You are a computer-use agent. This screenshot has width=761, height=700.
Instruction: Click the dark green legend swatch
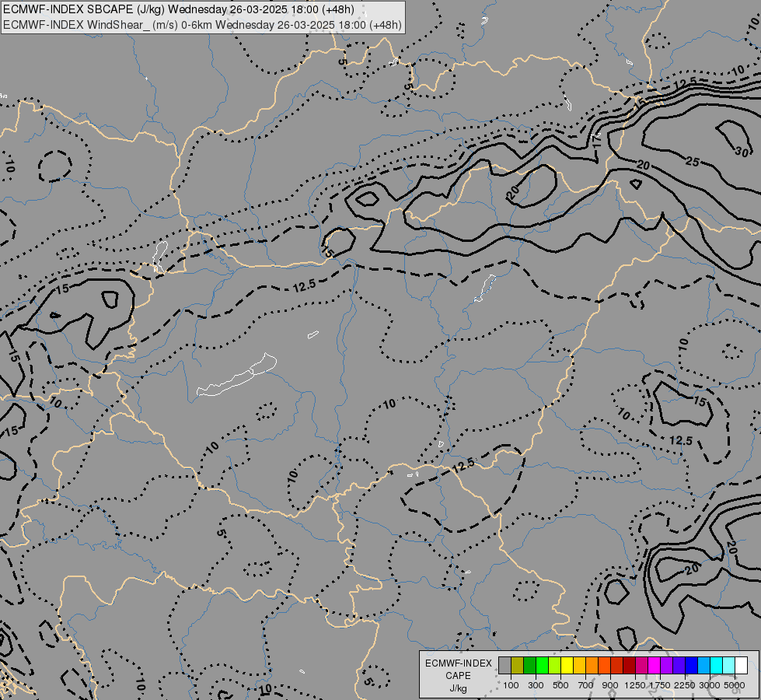click(x=529, y=665)
